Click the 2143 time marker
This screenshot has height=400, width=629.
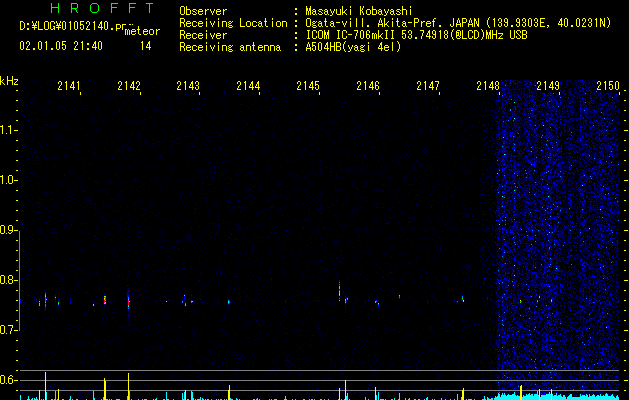[x=188, y=85]
